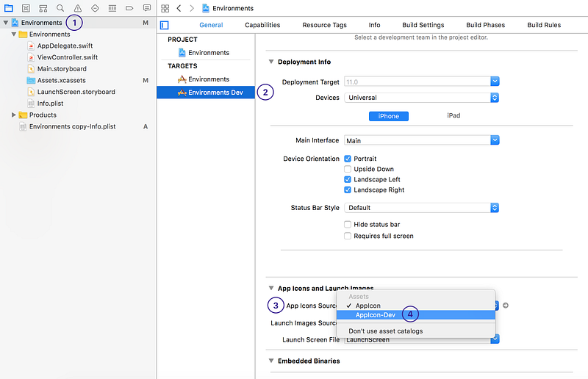Switch to the Resource Tags tab

(x=324, y=25)
